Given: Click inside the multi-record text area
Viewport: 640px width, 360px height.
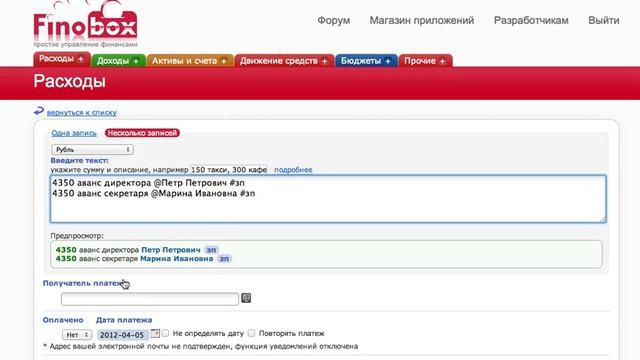Looking at the screenshot, I should (x=328, y=199).
